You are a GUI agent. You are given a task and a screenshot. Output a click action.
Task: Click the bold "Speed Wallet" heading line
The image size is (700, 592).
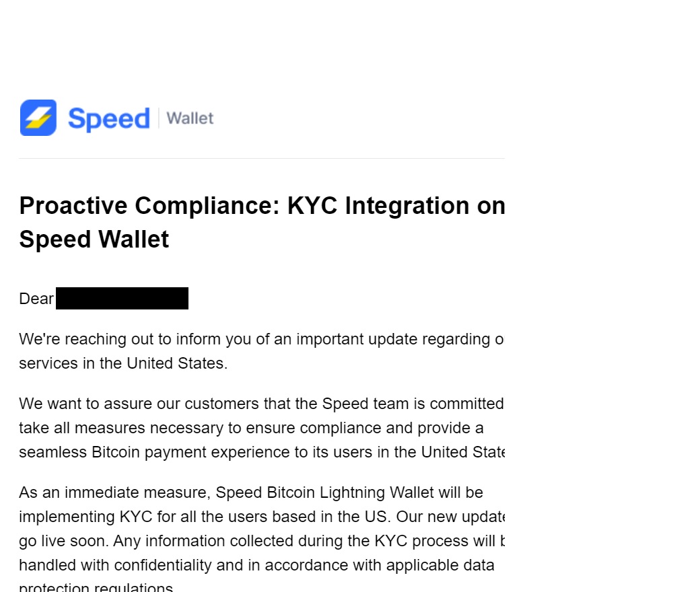[x=94, y=239]
